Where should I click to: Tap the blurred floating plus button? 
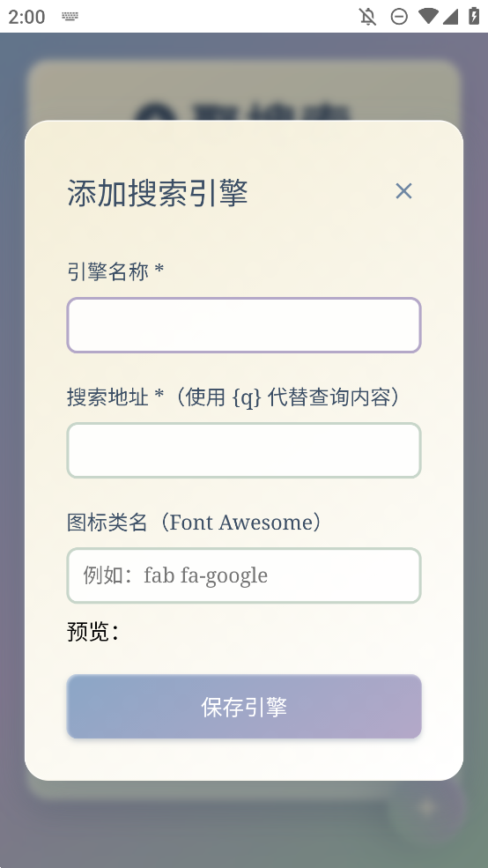point(427,808)
